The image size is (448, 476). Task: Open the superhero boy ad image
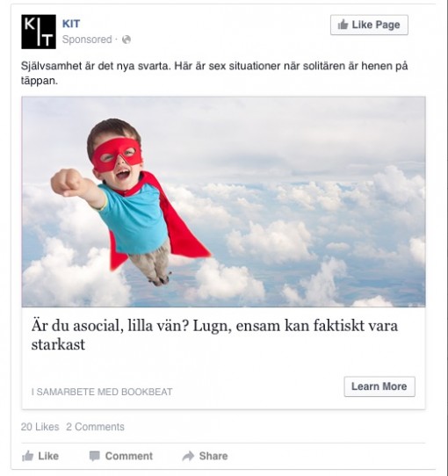coord(223,202)
